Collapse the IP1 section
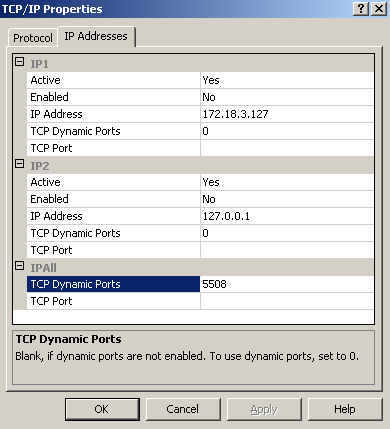 pos(20,62)
